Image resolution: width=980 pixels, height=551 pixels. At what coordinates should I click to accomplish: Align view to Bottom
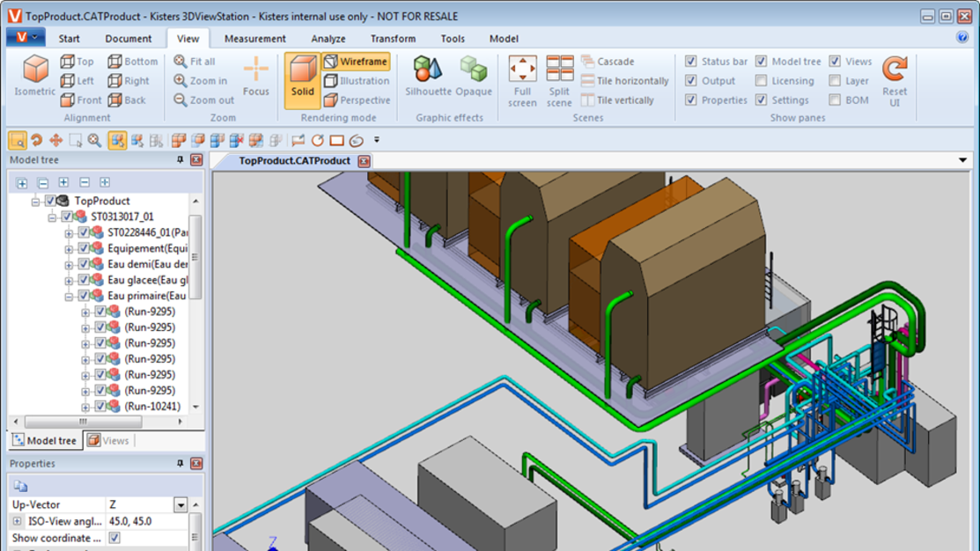pyautogui.click(x=132, y=62)
